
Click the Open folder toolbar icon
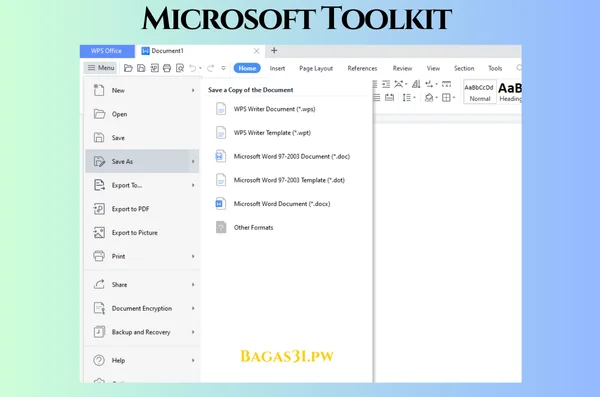(x=128, y=68)
